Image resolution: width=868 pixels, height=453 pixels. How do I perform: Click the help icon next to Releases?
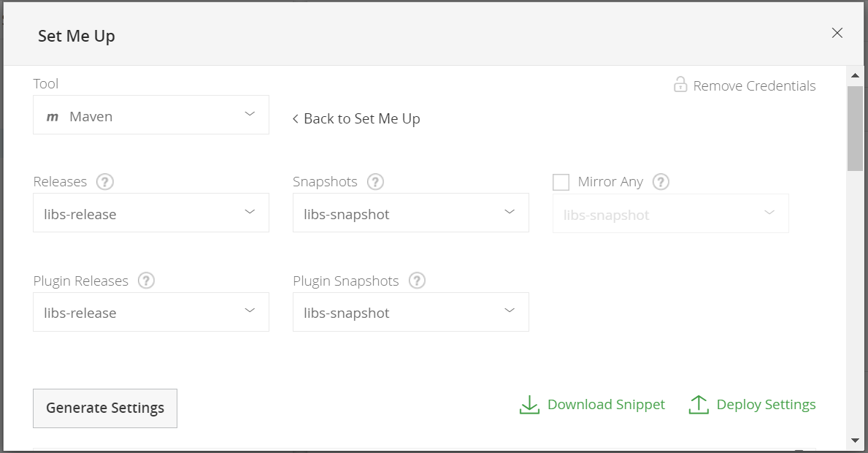(105, 182)
